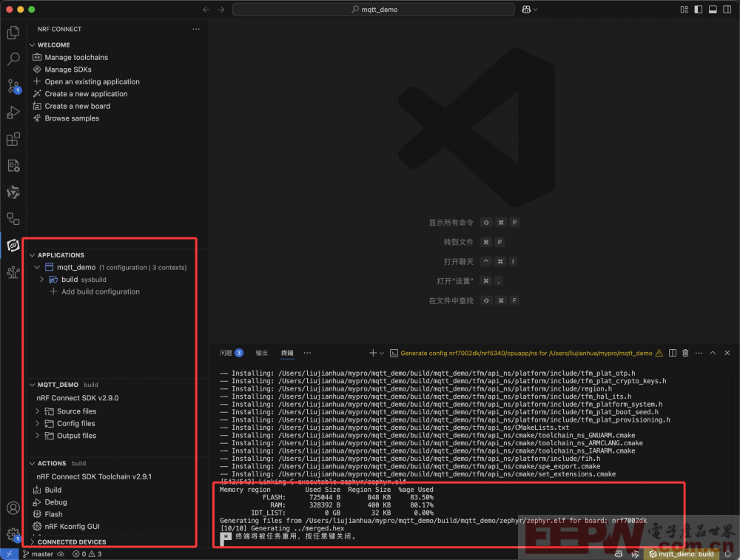This screenshot has height=560, width=740.
Task: Click the master branch in status bar
Action: (38, 554)
